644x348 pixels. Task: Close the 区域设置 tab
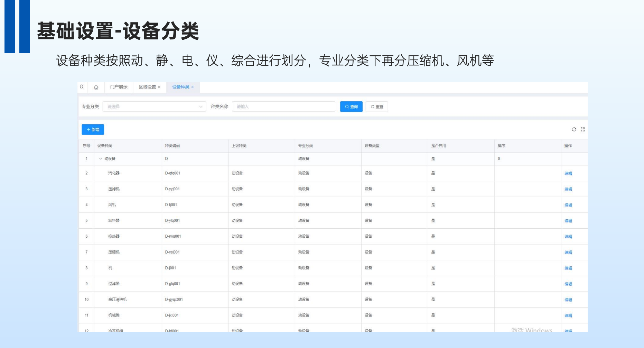pyautogui.click(x=159, y=87)
